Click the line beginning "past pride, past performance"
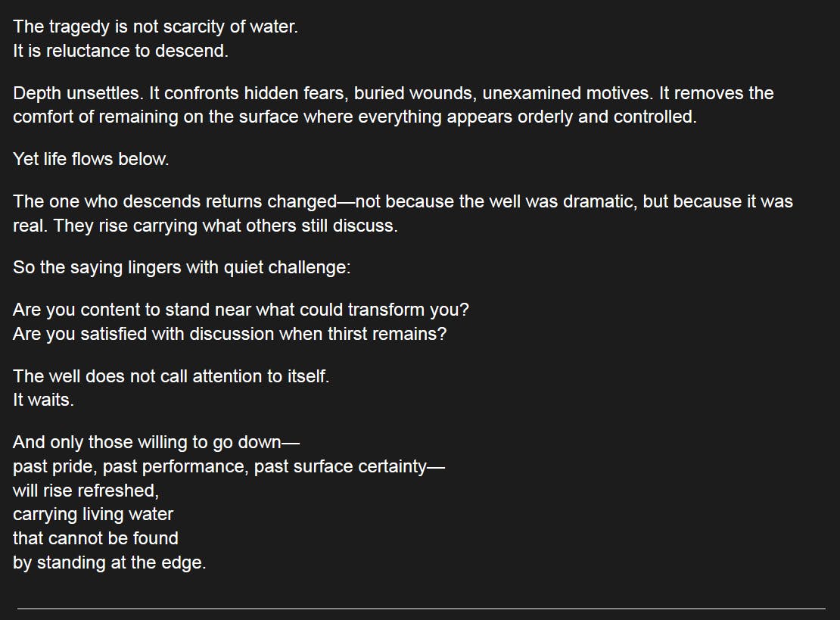 (229, 466)
